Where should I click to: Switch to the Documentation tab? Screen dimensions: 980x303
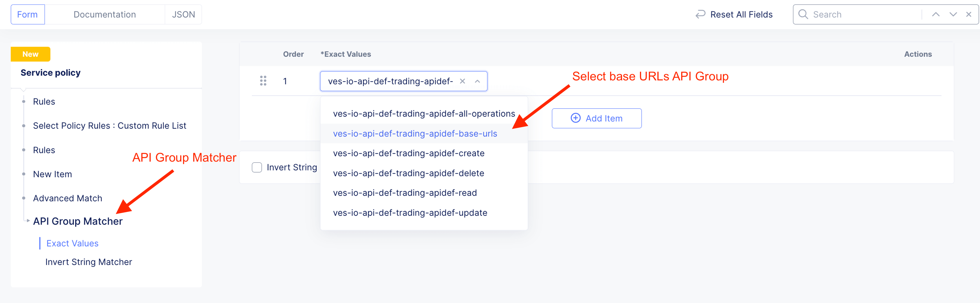pos(105,15)
